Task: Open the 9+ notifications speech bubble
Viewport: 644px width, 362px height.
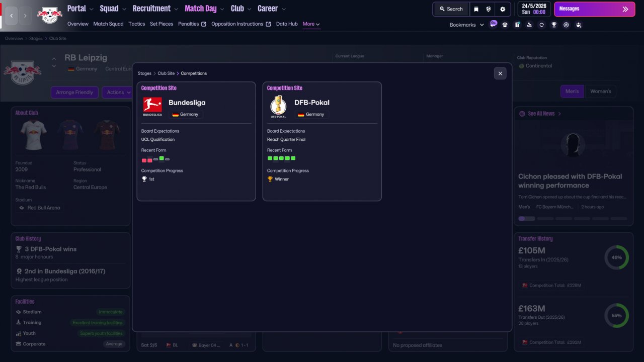Action: (493, 24)
